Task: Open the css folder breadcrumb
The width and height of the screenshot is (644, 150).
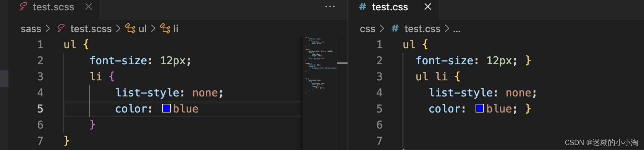Action: point(367,29)
